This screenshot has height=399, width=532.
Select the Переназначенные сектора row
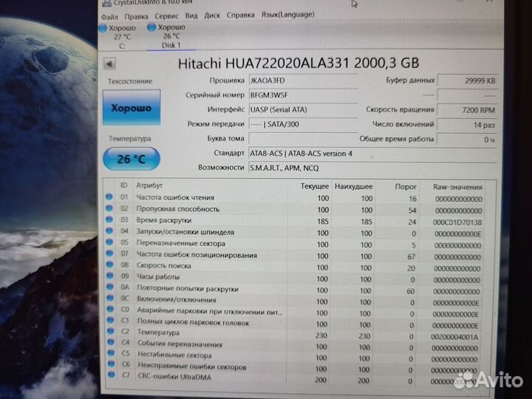pyautogui.click(x=295, y=244)
